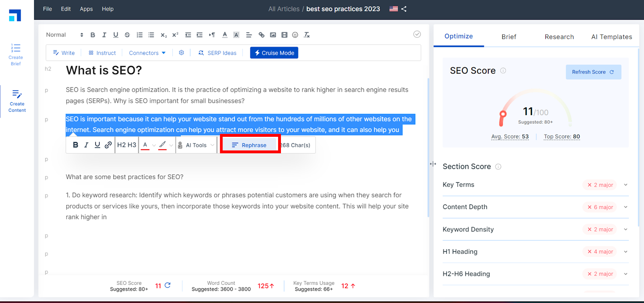Open top toolbar text color picker

pos(225,35)
